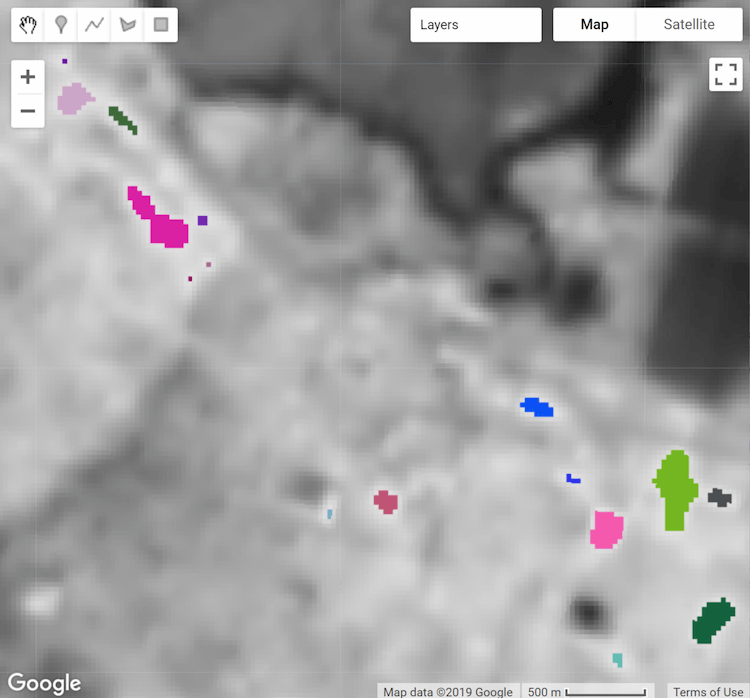
Task: Pick the draw rectangle tool
Action: (160, 25)
